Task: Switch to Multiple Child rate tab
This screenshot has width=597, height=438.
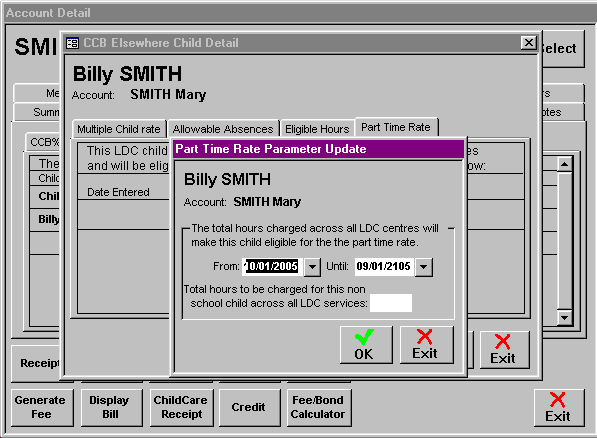Action: coord(119,129)
